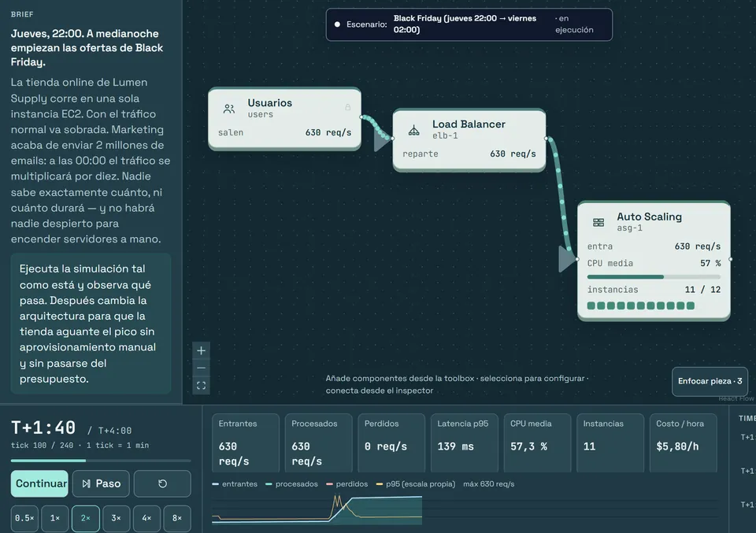Open the Latencia p95 metric card
Viewport: 756px width, 533px height.
(465, 442)
